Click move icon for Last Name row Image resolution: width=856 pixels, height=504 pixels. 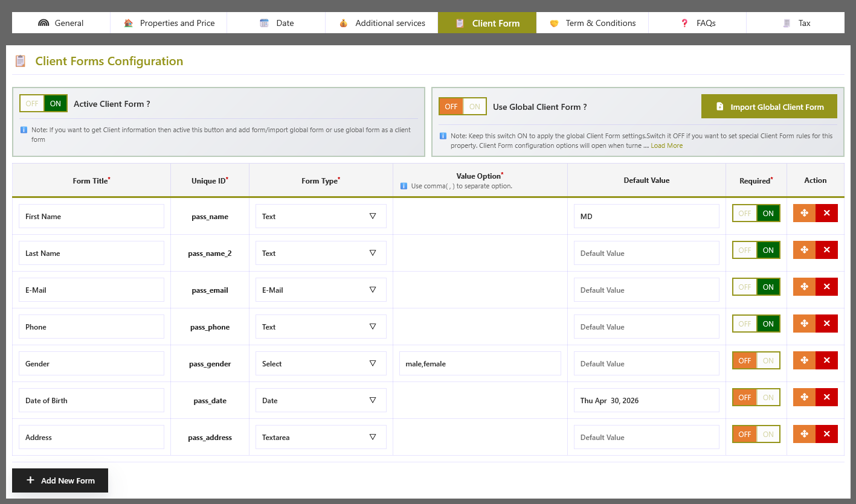tap(804, 250)
